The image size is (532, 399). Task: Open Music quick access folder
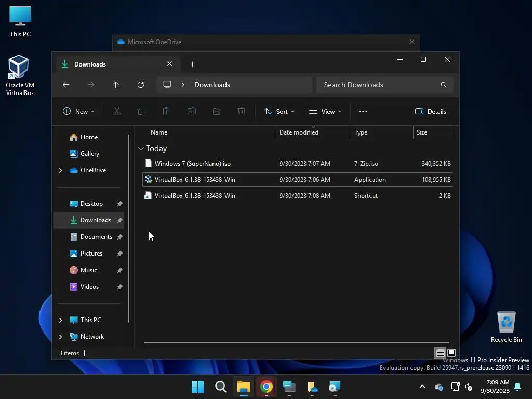tap(88, 270)
